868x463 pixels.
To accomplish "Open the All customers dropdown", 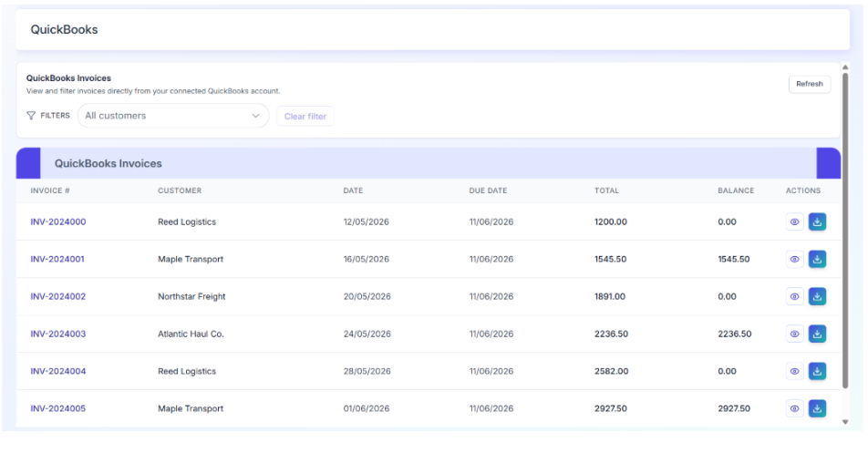I will 173,116.
